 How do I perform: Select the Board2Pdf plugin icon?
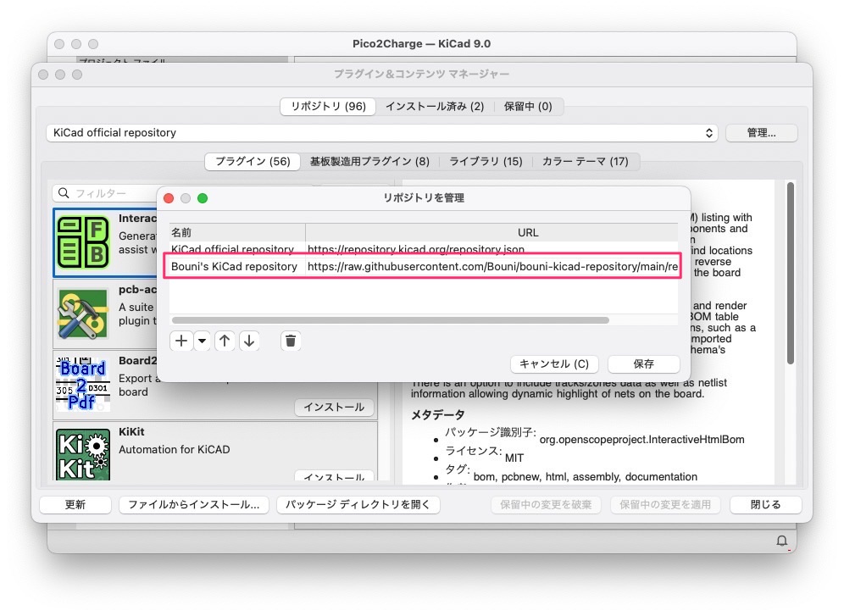tap(82, 383)
